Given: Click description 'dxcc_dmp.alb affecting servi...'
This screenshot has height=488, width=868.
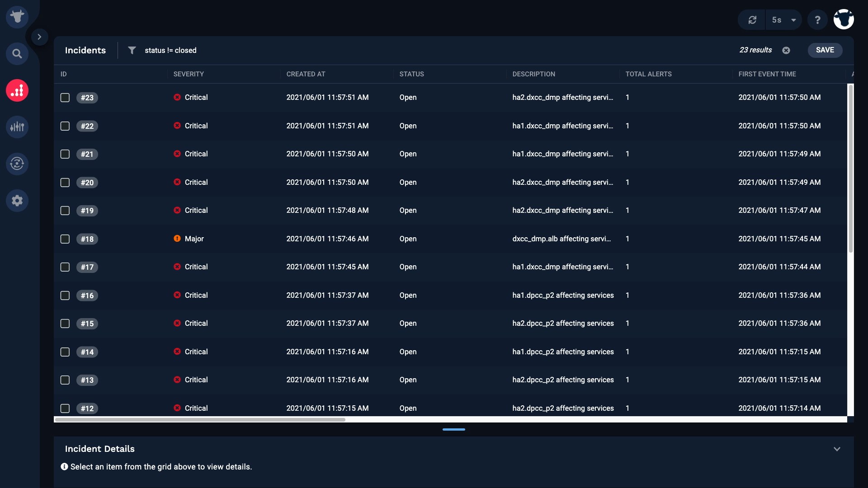Looking at the screenshot, I should [x=561, y=239].
